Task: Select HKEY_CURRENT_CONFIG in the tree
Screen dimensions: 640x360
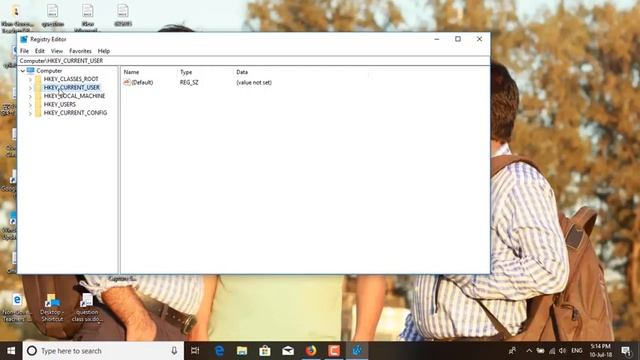Action: tap(75, 113)
